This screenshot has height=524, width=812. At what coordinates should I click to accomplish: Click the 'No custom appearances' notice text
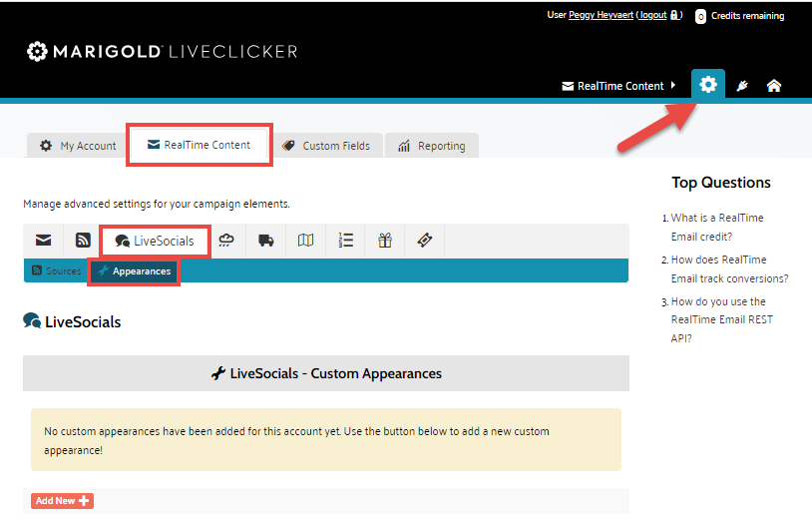[x=296, y=440]
